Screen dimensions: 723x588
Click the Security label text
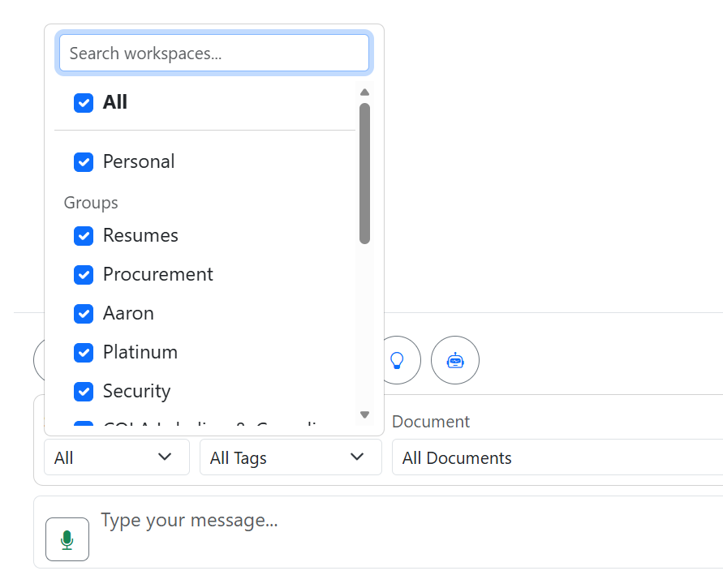pyautogui.click(x=136, y=391)
